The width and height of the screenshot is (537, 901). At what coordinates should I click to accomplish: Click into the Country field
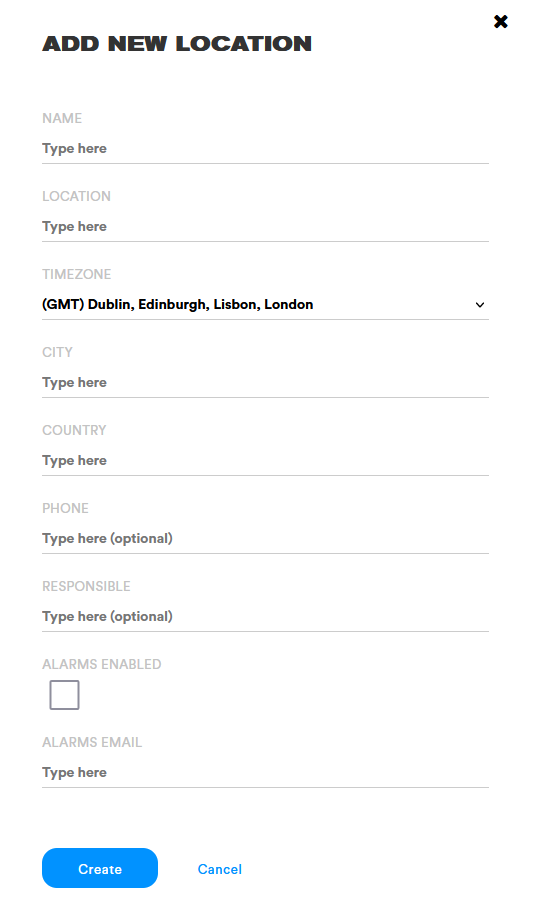pyautogui.click(x=265, y=461)
